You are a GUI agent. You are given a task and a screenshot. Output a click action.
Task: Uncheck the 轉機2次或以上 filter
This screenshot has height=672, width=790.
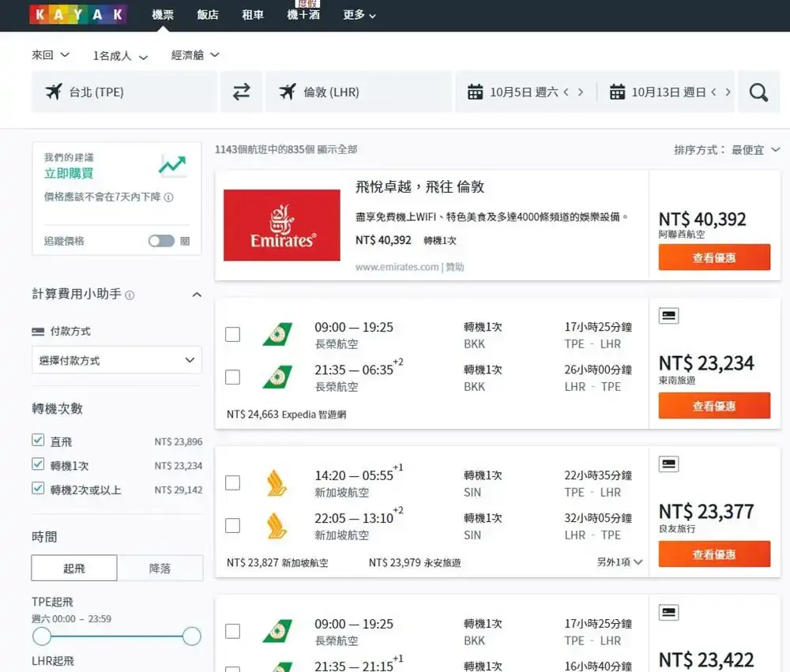(38, 488)
